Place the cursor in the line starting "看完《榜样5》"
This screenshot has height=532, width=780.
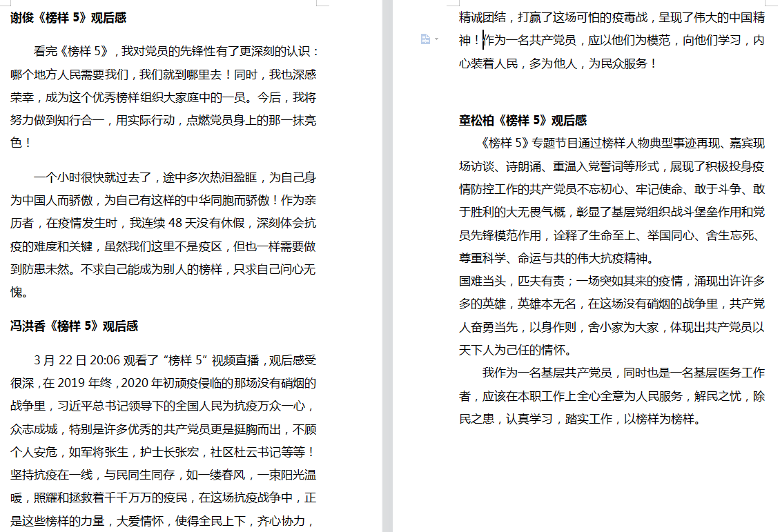click(x=175, y=51)
